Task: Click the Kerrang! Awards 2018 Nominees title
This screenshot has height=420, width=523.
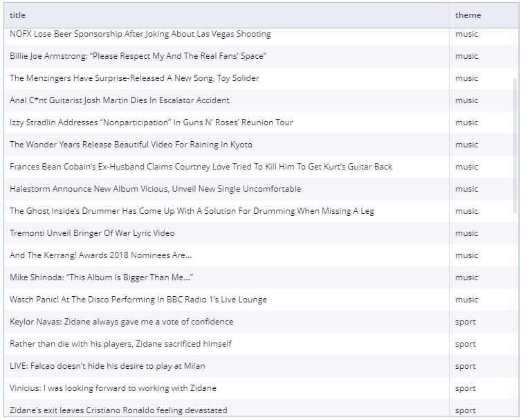Action: click(101, 255)
